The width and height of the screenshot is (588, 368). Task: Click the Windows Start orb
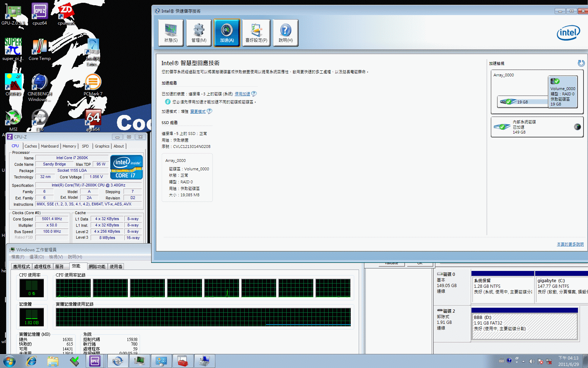[9, 361]
